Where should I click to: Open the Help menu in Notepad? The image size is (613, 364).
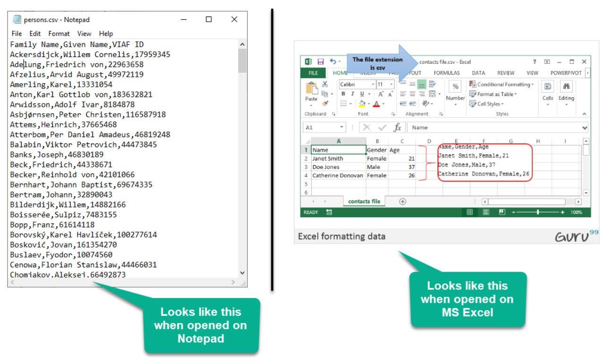pyautogui.click(x=106, y=33)
